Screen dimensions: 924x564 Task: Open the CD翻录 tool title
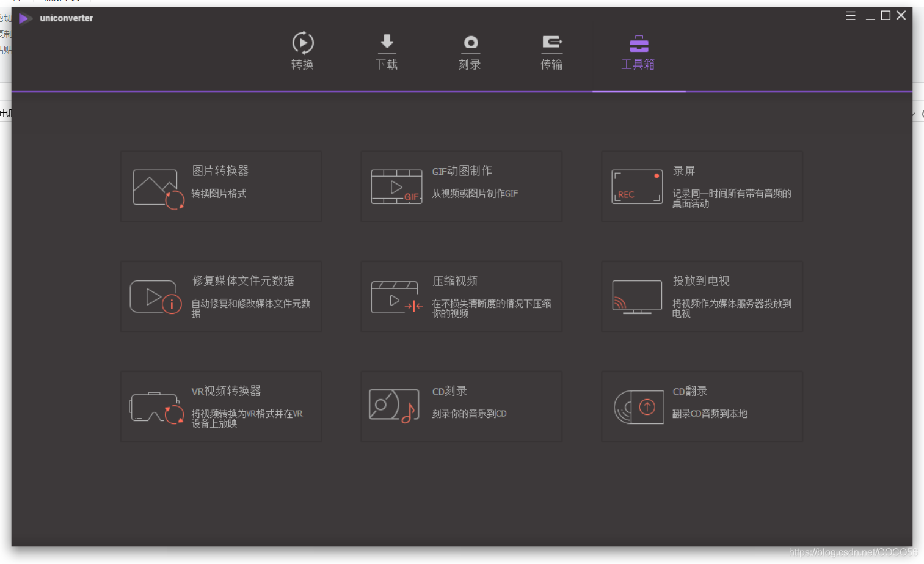coord(690,391)
